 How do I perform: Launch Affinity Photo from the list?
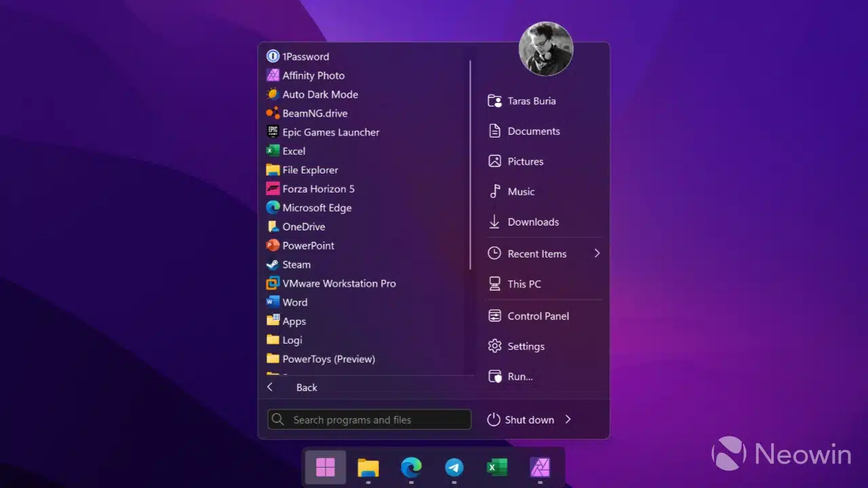pos(306,75)
